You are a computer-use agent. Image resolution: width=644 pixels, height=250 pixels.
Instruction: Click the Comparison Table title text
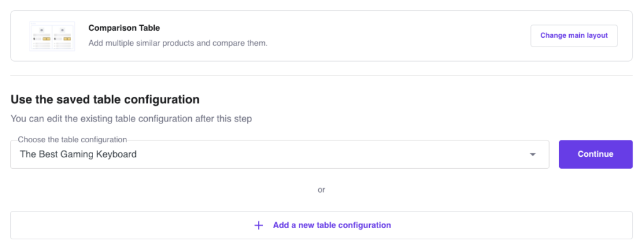point(124,28)
